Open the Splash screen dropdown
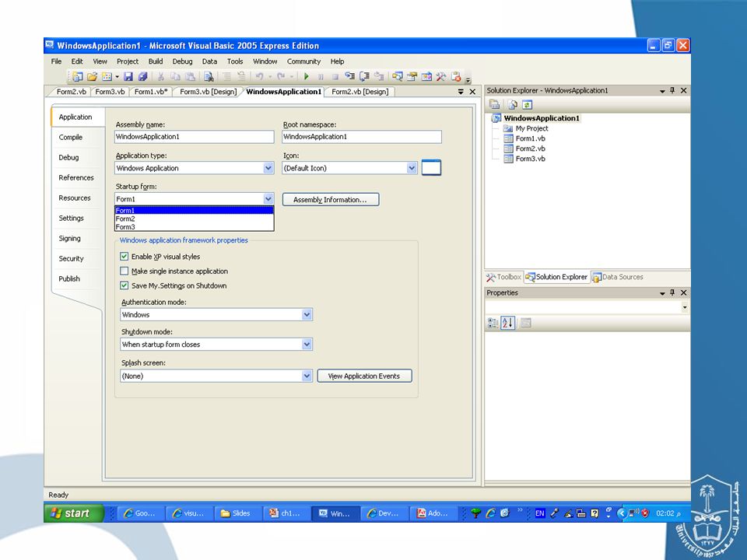Viewport: 747px width, 560px height. point(307,376)
